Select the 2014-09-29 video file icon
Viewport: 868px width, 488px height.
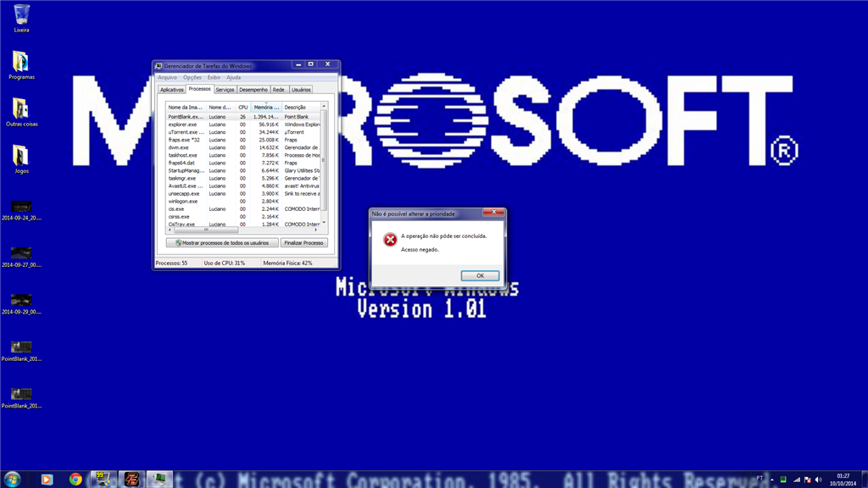(21, 305)
